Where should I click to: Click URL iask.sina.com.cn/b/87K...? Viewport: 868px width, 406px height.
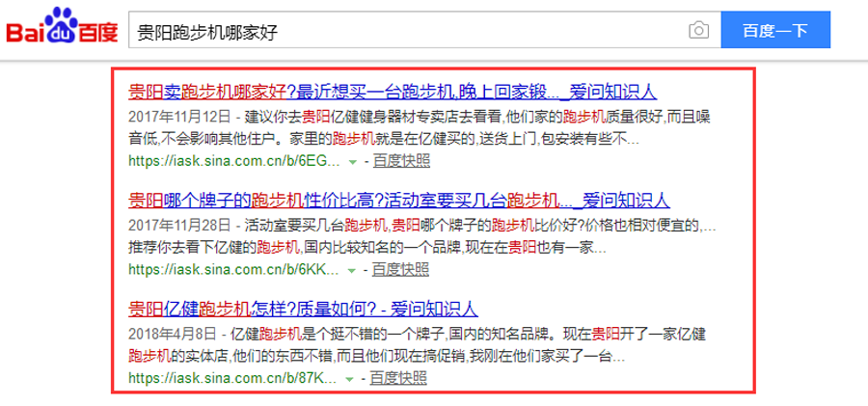pos(233,378)
